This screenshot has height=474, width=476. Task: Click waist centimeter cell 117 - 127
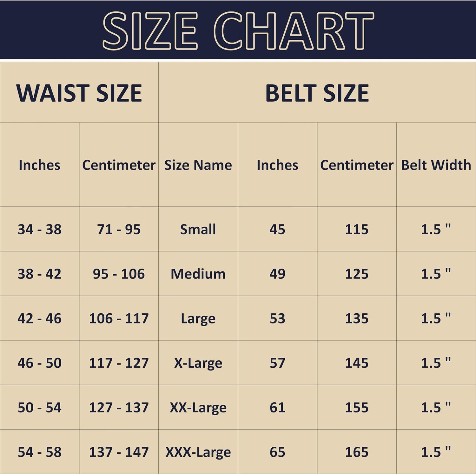(x=119, y=363)
